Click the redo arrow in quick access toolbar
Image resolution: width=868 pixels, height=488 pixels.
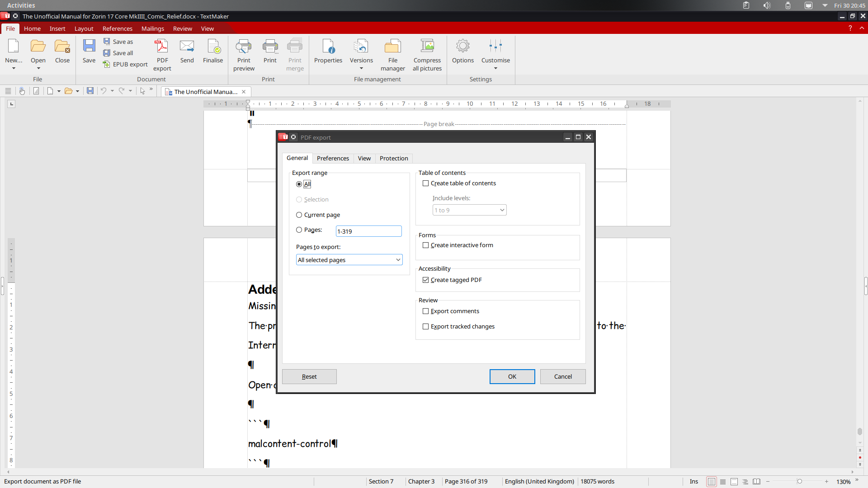click(x=122, y=91)
